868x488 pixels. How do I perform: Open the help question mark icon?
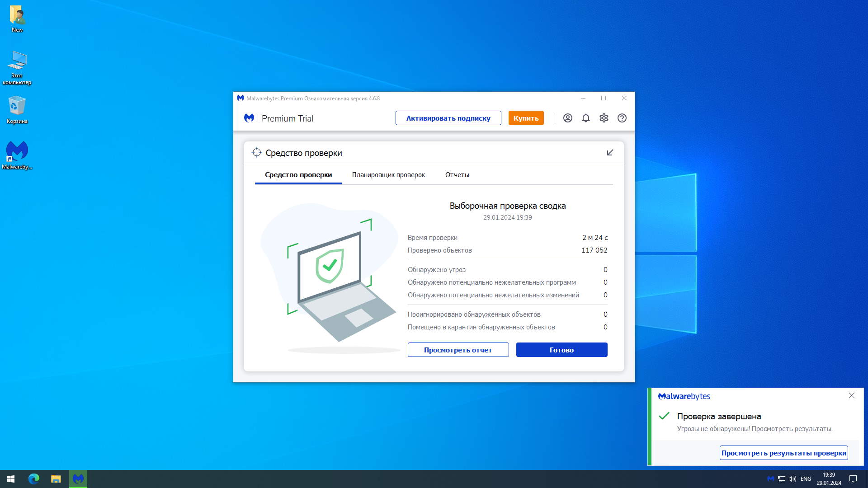click(622, 118)
